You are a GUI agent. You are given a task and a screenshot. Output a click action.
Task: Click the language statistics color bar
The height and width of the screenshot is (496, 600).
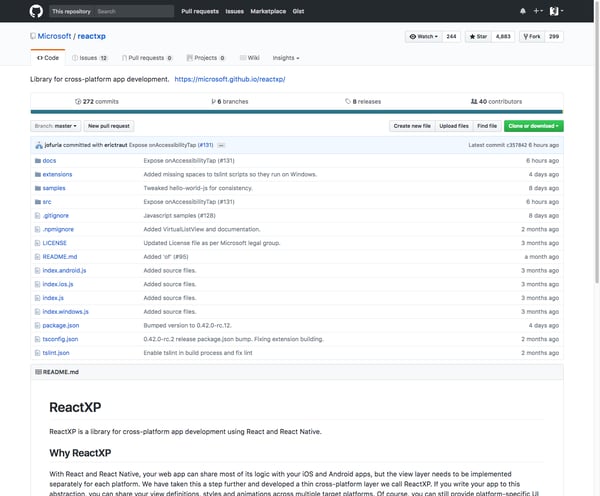click(x=297, y=112)
